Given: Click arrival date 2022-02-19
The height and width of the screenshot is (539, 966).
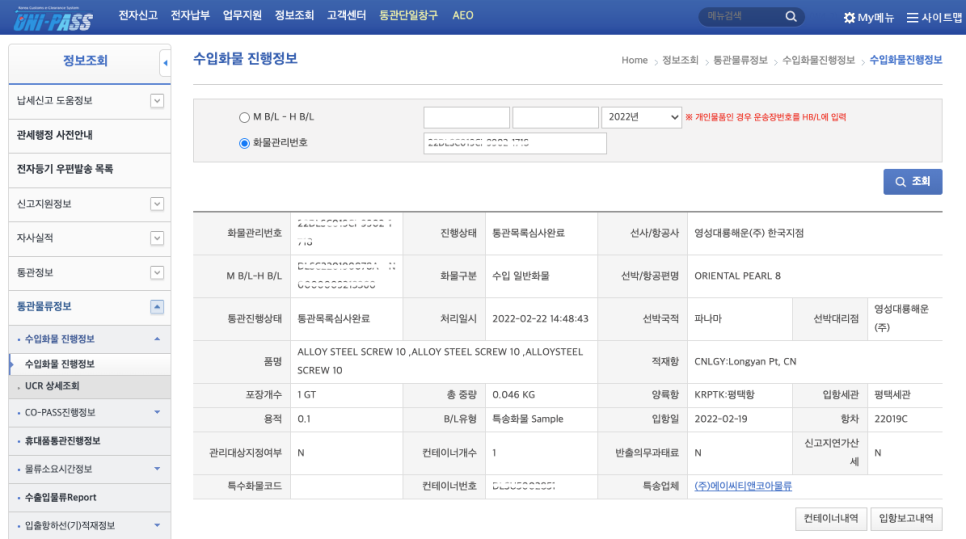Looking at the screenshot, I should tap(720, 419).
